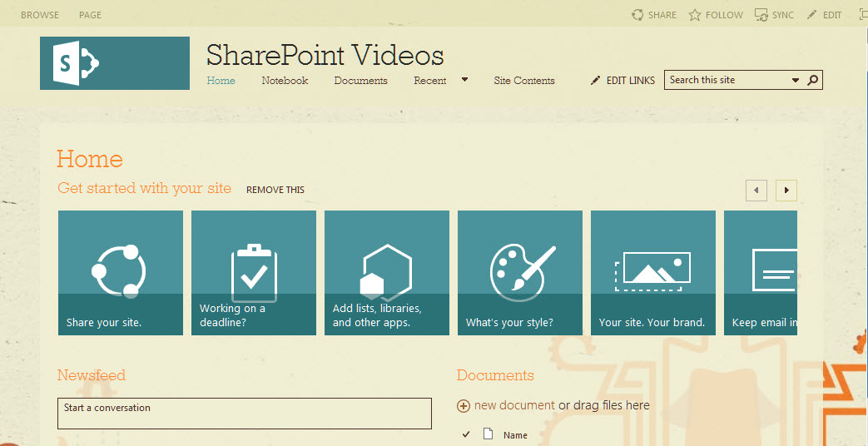Click the SharePoint site logo
This screenshot has width=868, height=446.
pos(115,63)
